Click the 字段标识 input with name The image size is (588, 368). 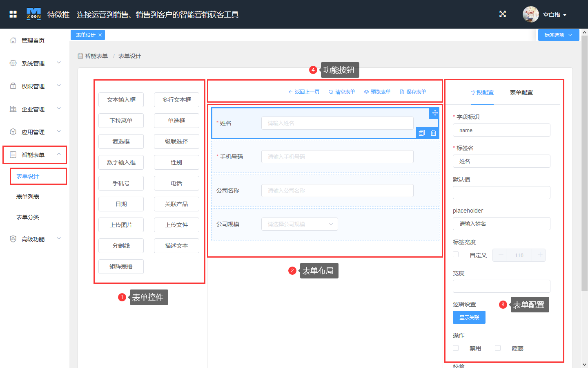tap(501, 130)
